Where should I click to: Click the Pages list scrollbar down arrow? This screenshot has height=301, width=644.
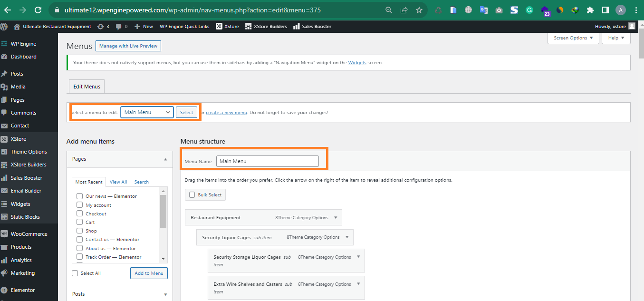point(163,259)
